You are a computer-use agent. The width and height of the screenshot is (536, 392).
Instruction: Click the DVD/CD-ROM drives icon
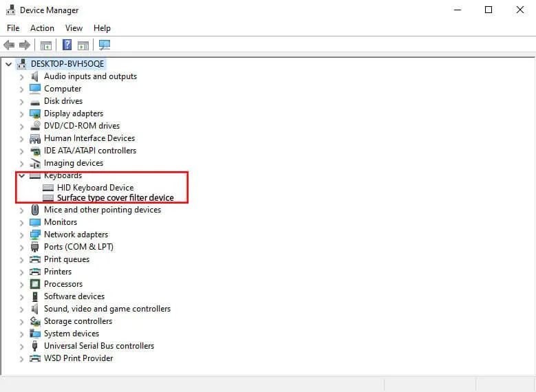tap(35, 126)
